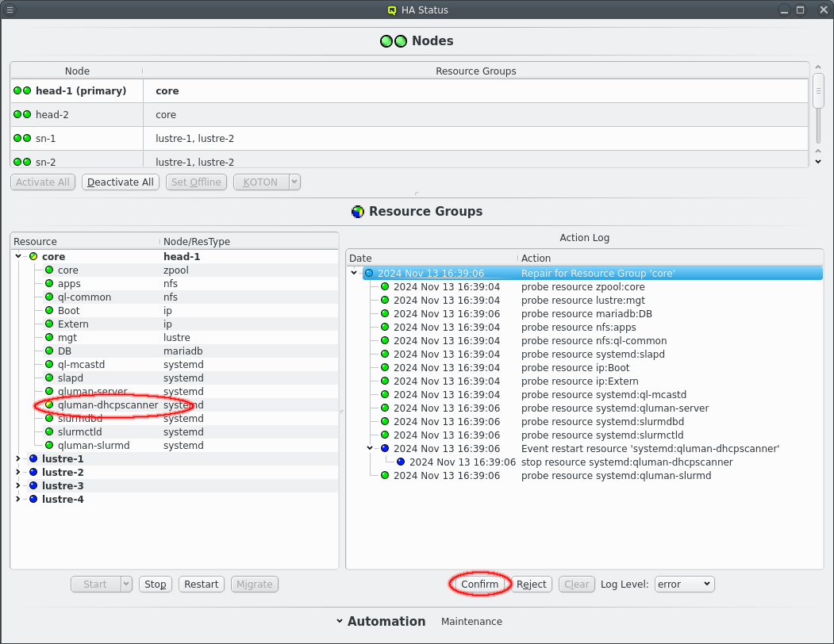Select the slurmctld resource row
This screenshot has width=834, height=644.
click(x=79, y=432)
